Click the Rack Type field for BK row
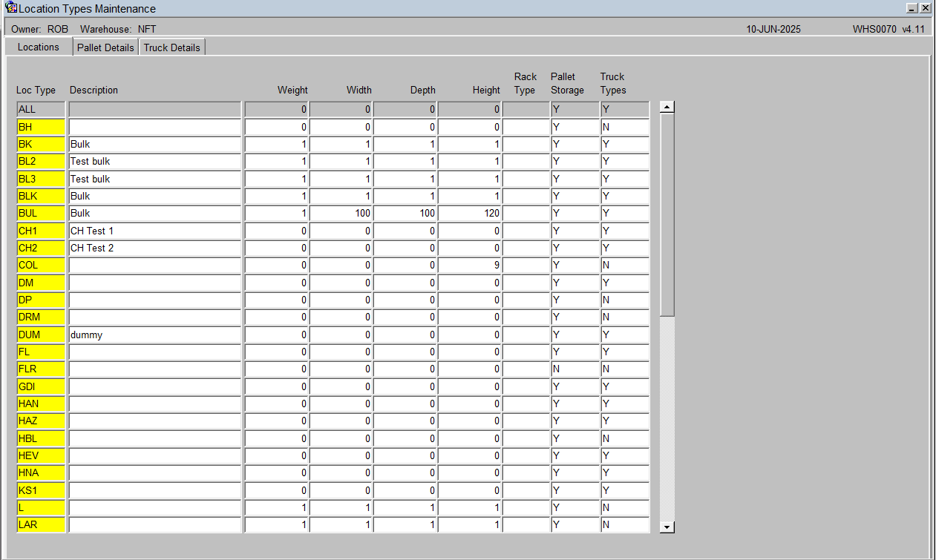This screenshot has height=560, width=936. pyautogui.click(x=526, y=143)
